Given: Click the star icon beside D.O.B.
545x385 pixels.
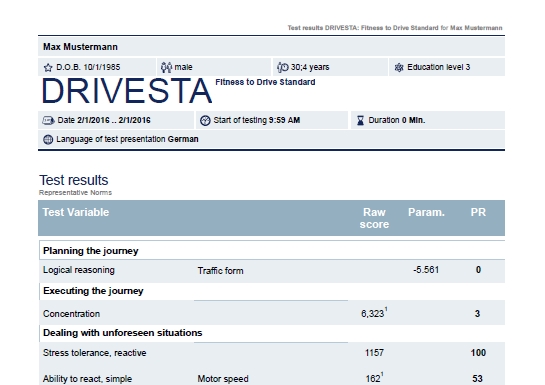Looking at the screenshot, I should 48,67.
